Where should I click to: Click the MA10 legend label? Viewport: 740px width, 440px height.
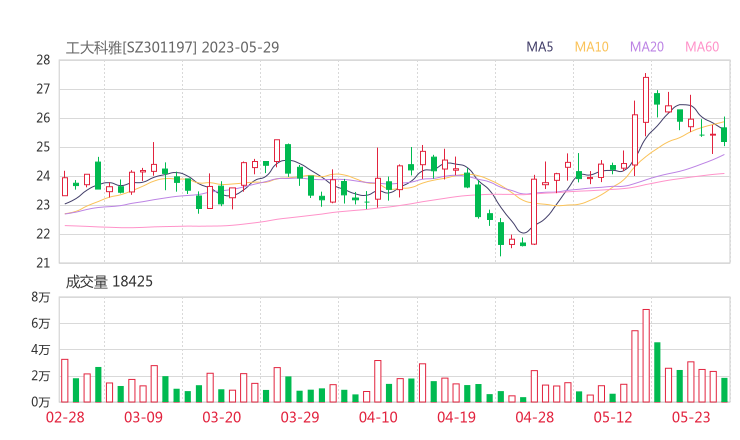click(x=591, y=47)
